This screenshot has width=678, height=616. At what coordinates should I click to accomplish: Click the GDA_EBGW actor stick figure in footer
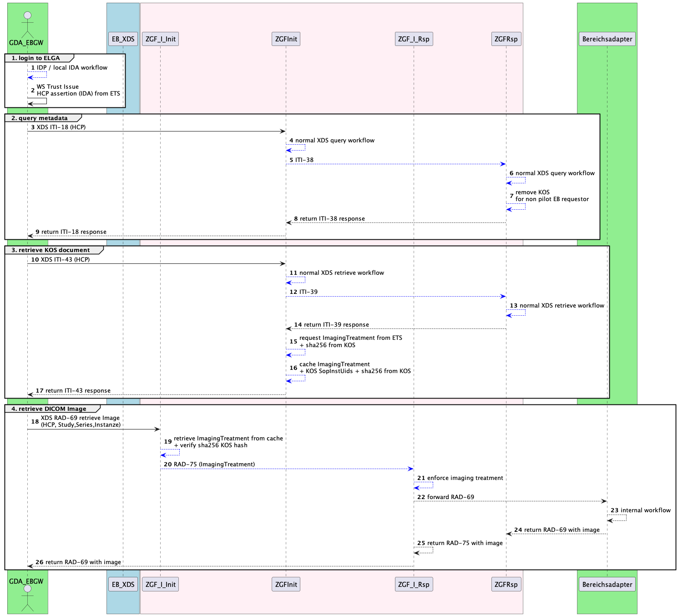coord(27,597)
